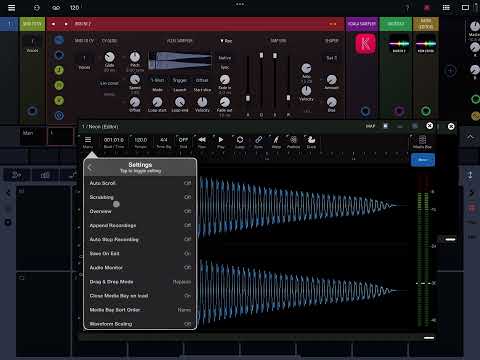The image size is (480, 360).
Task: Open the Grid OFF selector
Action: [183, 142]
